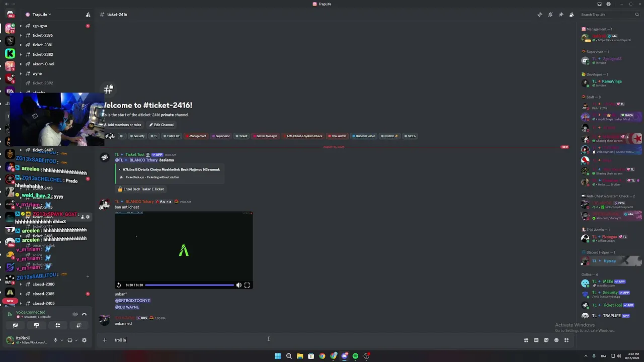
Task: Open the ticket-2382 channel
Action: click(43, 54)
